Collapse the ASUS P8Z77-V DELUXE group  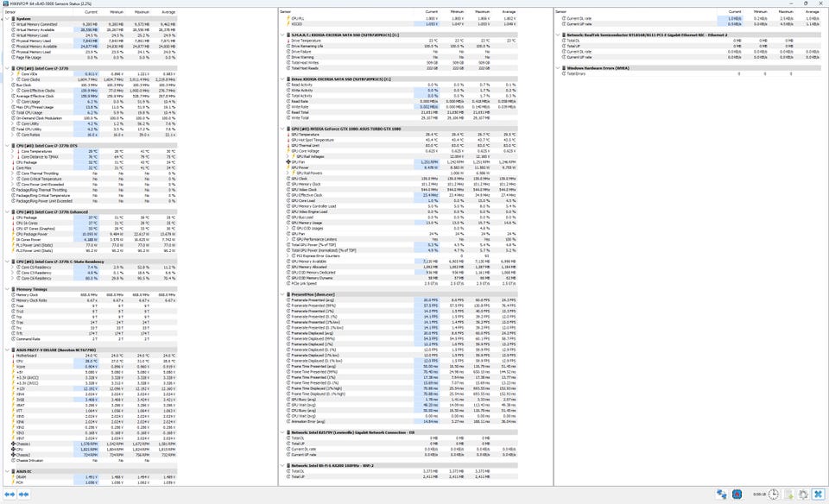[x=7, y=350]
